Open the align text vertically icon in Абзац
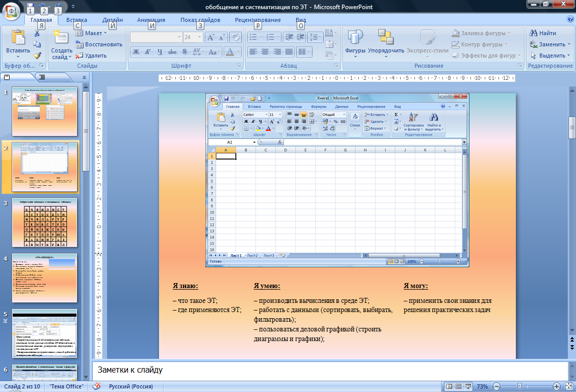Viewport: 576px width, 392px height. pyautogui.click(x=330, y=44)
